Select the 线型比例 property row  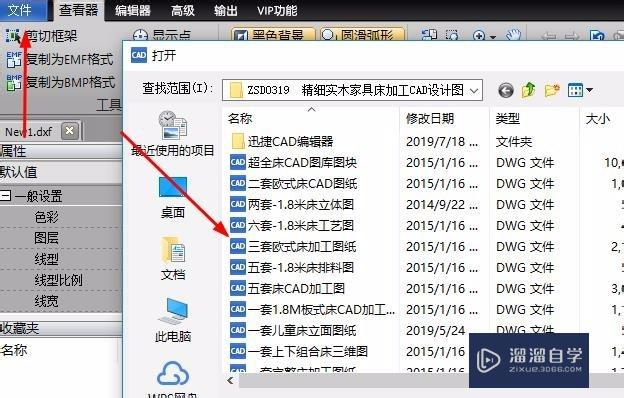60,280
